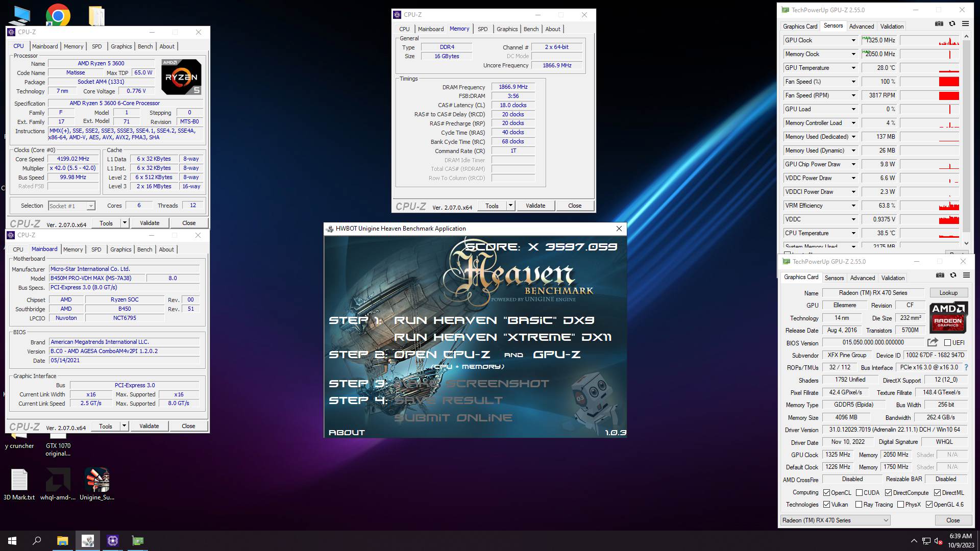This screenshot has width=980, height=551.
Task: Open Tools dropdown arrow in memory CPU-Z
Action: 510,206
